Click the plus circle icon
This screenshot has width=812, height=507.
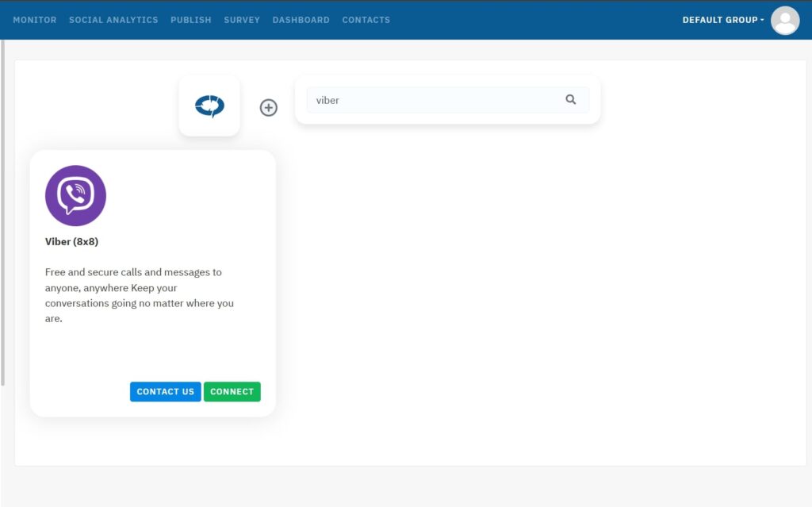tap(269, 108)
